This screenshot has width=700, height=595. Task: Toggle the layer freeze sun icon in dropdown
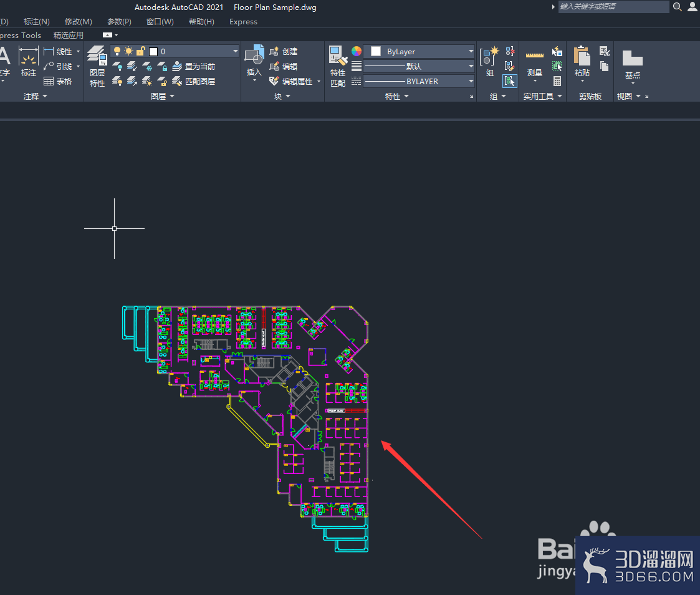click(128, 51)
